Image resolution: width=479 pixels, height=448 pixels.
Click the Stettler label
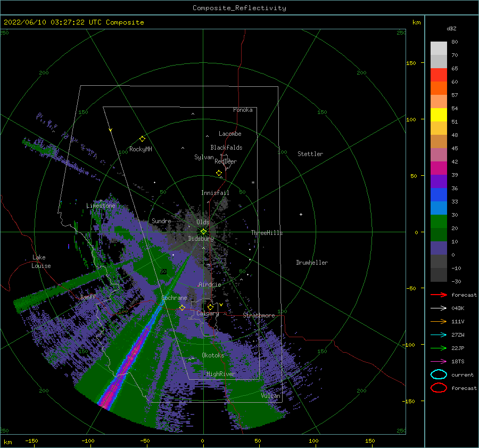pos(310,154)
